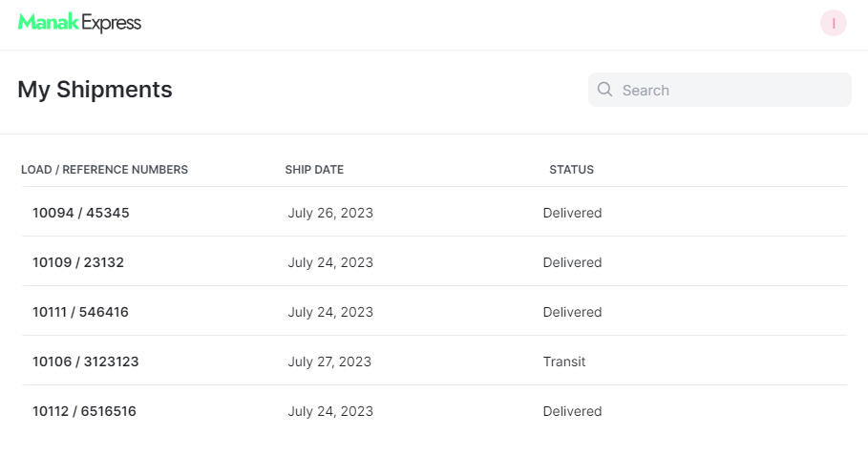
Task: Open shipment 10112 / 6516516
Action: click(84, 411)
